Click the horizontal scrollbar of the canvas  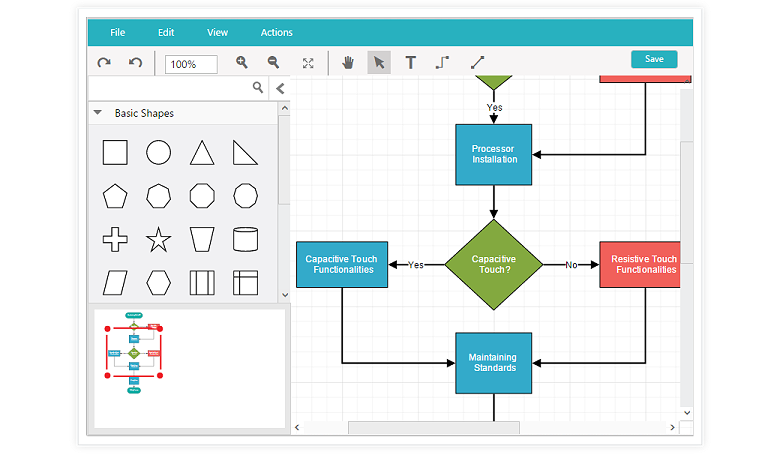point(433,428)
